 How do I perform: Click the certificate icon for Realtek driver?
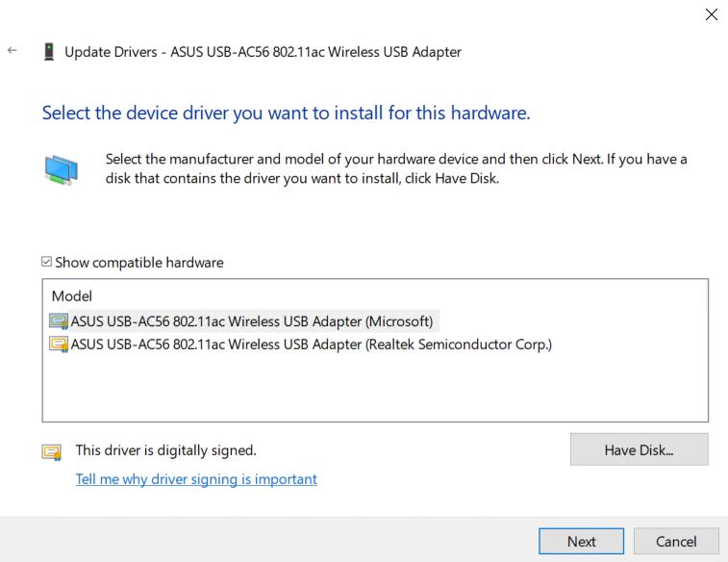pyautogui.click(x=59, y=345)
